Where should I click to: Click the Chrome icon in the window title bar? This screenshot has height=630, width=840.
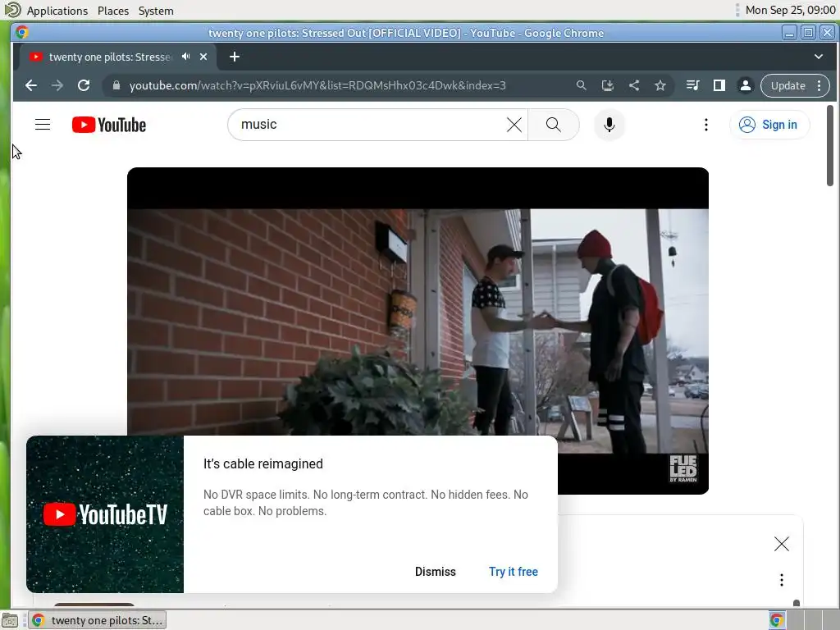(22, 32)
